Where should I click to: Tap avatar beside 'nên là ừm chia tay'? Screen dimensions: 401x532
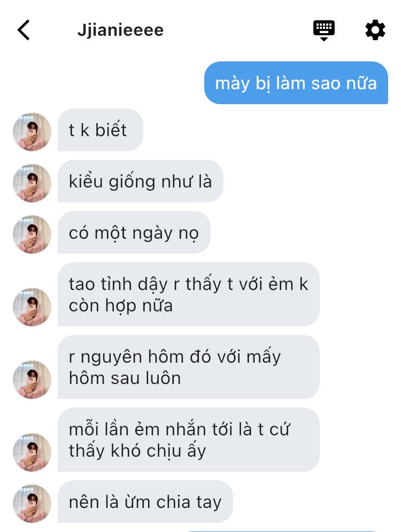(x=32, y=504)
